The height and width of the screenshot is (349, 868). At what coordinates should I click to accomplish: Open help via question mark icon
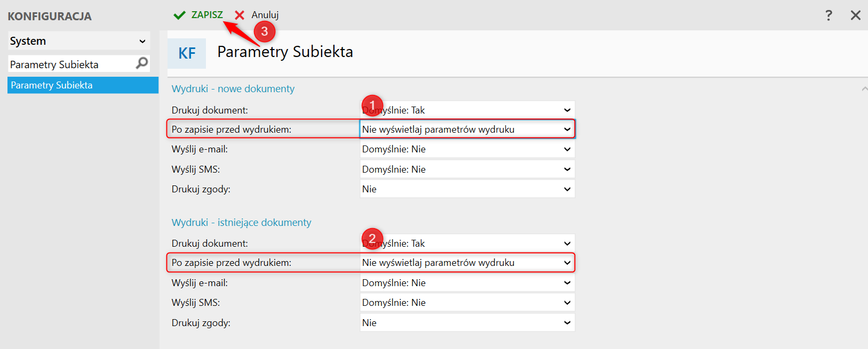(x=829, y=15)
